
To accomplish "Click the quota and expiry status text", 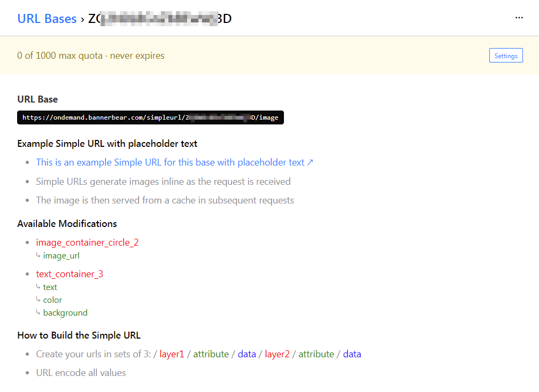I will coord(91,56).
